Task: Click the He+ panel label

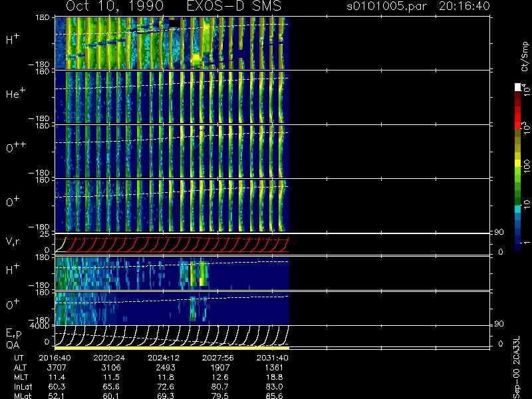Action: click(x=15, y=93)
